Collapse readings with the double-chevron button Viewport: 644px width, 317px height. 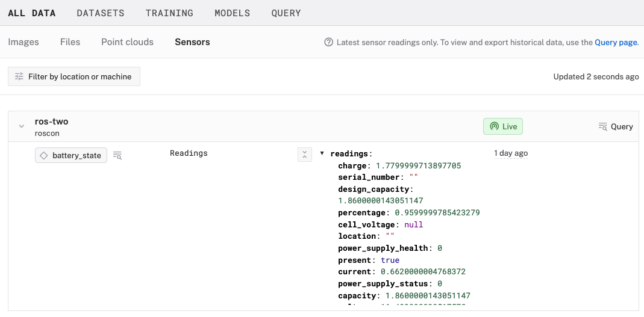coord(305,155)
